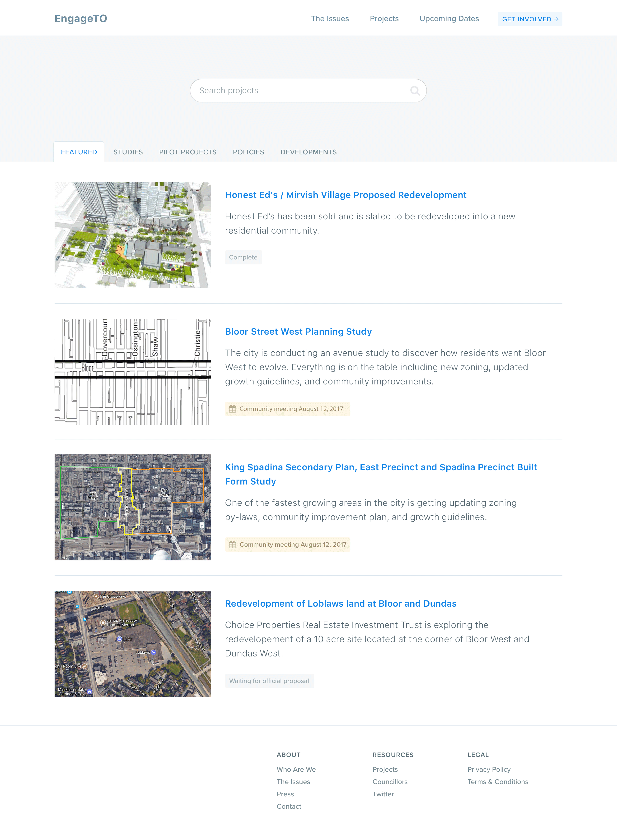Click calendar icon in King Spadina meeting badge
The image size is (617, 840).
pyautogui.click(x=232, y=545)
